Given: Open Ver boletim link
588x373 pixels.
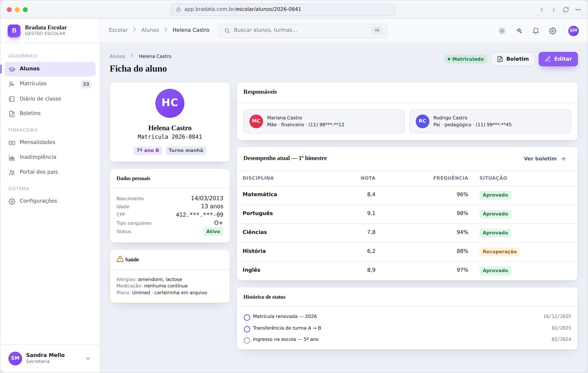Looking at the screenshot, I should (545, 159).
